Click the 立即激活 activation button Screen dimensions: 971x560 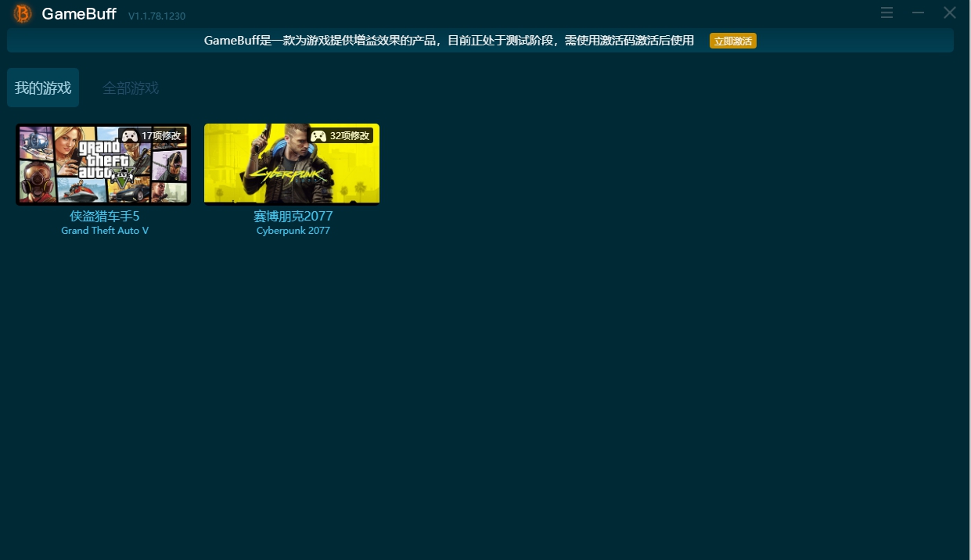(x=732, y=40)
